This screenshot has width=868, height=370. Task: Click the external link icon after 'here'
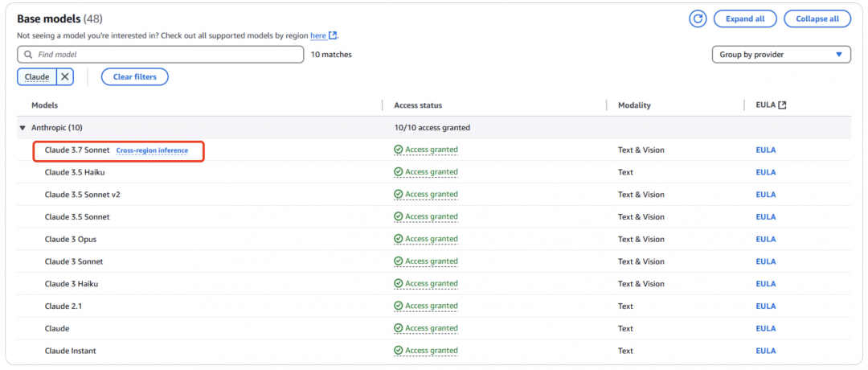[x=333, y=35]
